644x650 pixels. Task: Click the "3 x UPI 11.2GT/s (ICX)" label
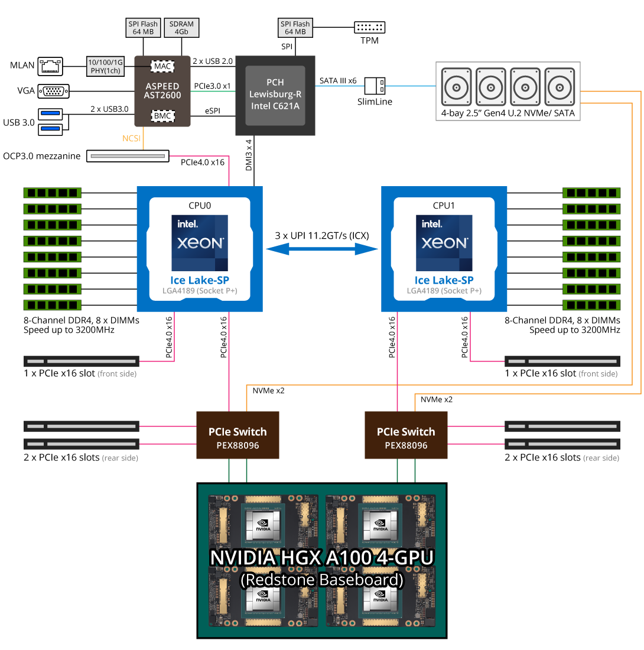[x=322, y=235]
